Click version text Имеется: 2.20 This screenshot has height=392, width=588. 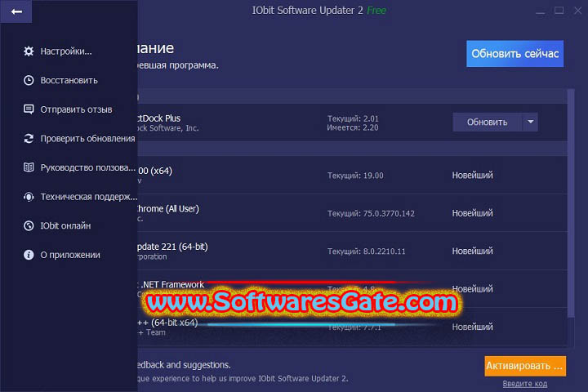click(353, 127)
